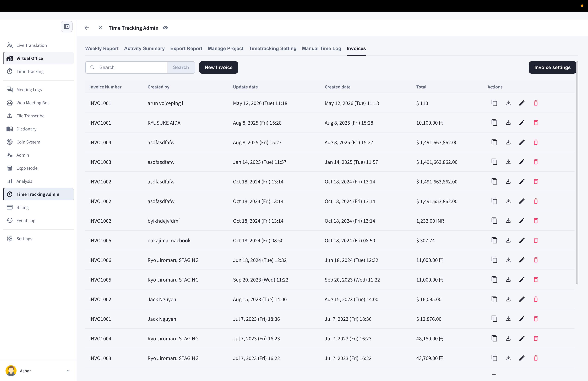Image resolution: width=588 pixels, height=381 pixels.
Task: Open Web Meeting Bot in sidebar
Action: click(38, 103)
